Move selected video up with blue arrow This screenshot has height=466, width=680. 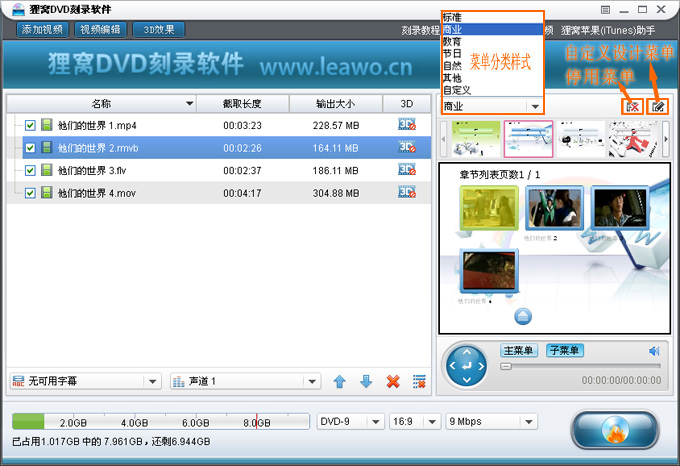point(339,381)
